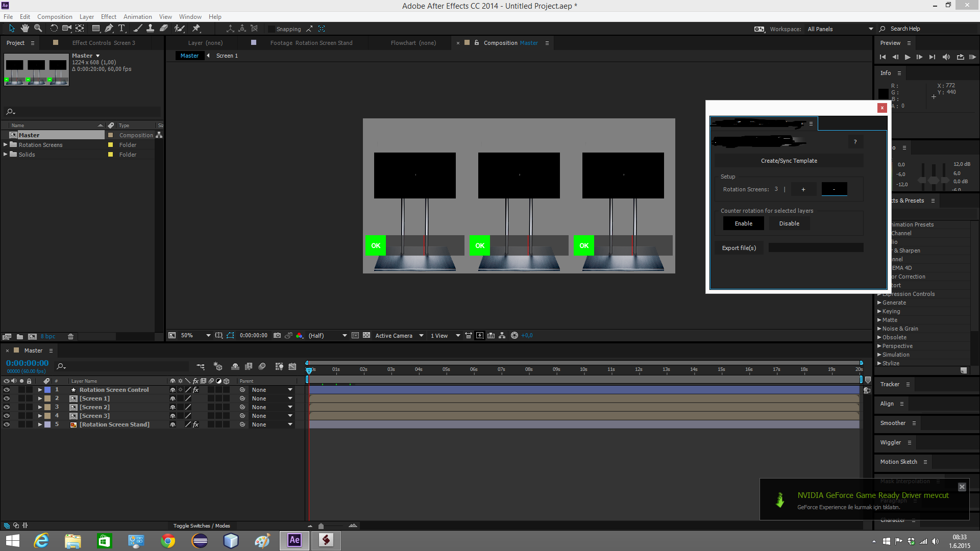The height and width of the screenshot is (551, 980).
Task: Select the Clone Stamp tool
Action: (151, 29)
